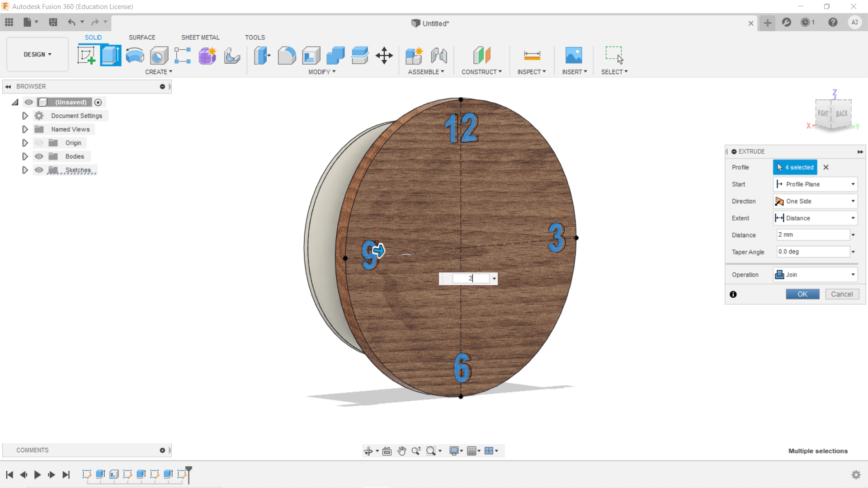This screenshot has width=868, height=488.
Task: Select the Shell tool icon
Action: [x=311, y=56]
